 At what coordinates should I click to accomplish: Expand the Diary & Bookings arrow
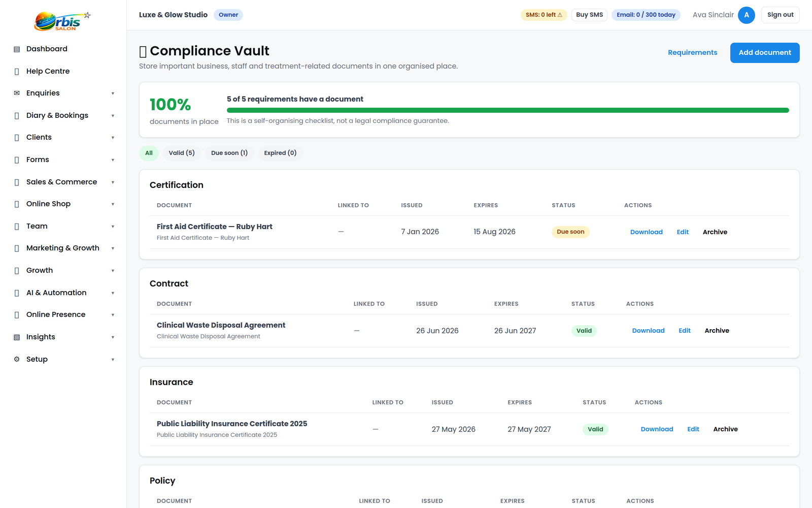click(113, 116)
